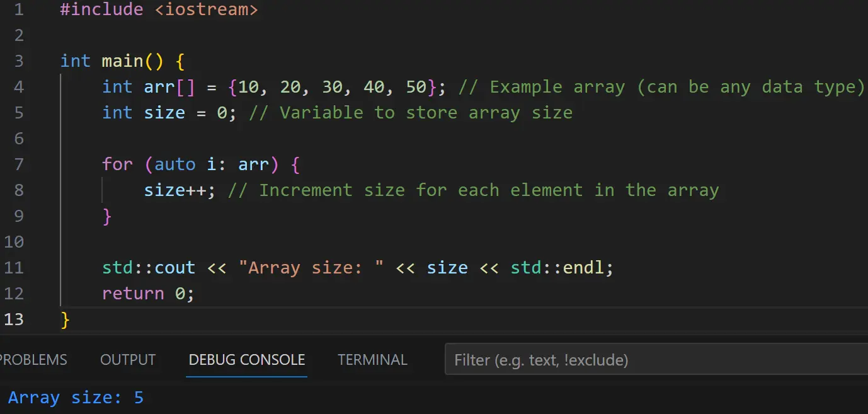This screenshot has height=414, width=868.
Task: Click the return 0 statement
Action: [148, 293]
